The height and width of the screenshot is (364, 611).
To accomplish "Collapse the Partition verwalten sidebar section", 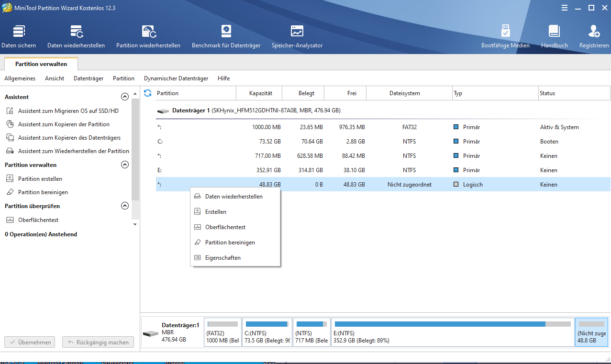I will pyautogui.click(x=125, y=165).
